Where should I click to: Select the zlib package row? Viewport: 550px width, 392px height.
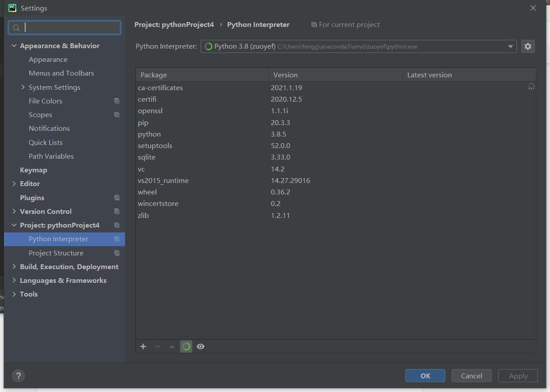coord(336,215)
